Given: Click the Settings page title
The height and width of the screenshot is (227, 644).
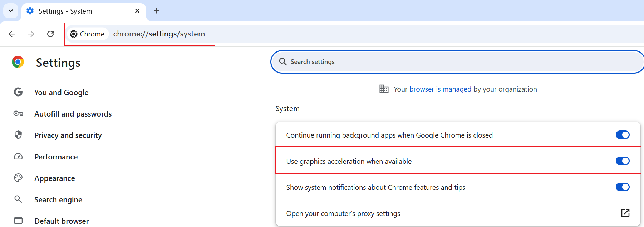Looking at the screenshot, I should [x=58, y=63].
